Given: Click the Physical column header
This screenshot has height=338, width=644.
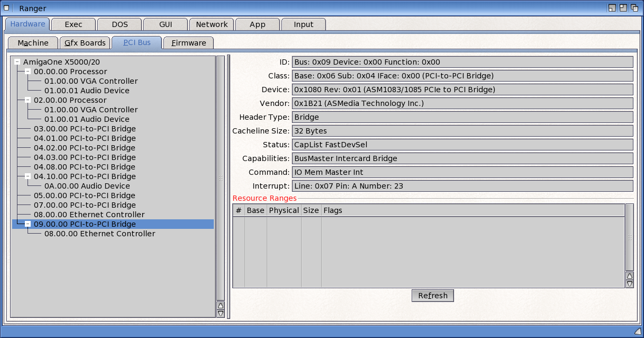Looking at the screenshot, I should coord(284,210).
